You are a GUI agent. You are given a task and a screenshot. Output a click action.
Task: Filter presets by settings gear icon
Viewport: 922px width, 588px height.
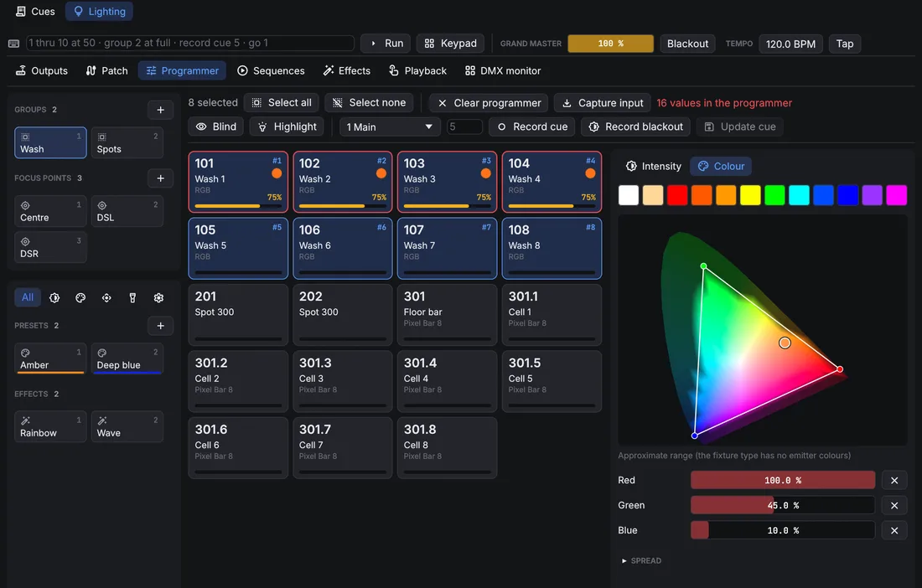(x=158, y=298)
